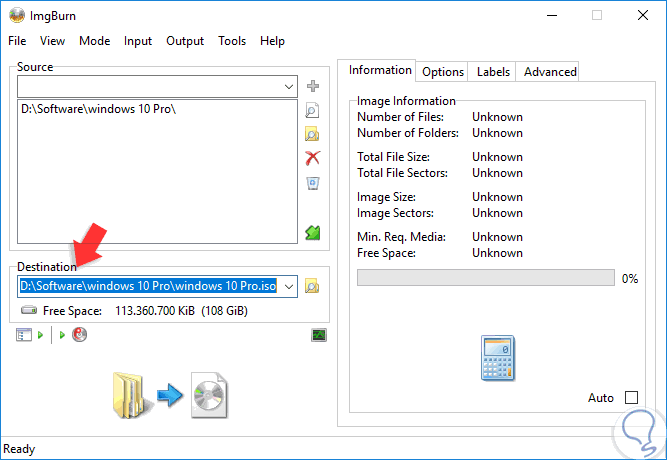Expand the Source path dropdown
Screen dimensions: 667x460
[289, 87]
